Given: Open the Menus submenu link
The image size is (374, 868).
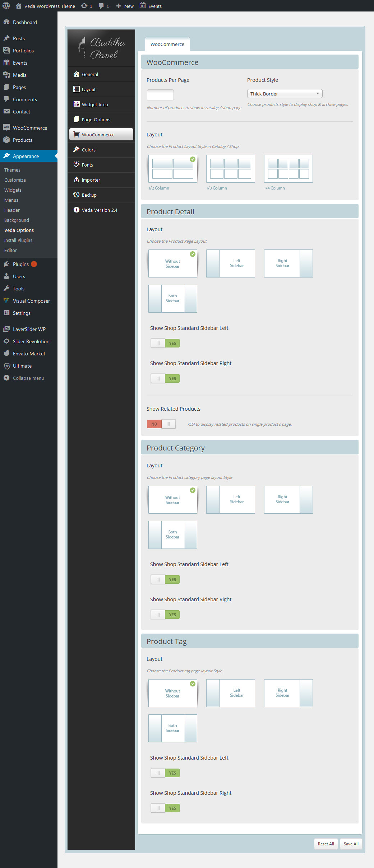Looking at the screenshot, I should 11,200.
